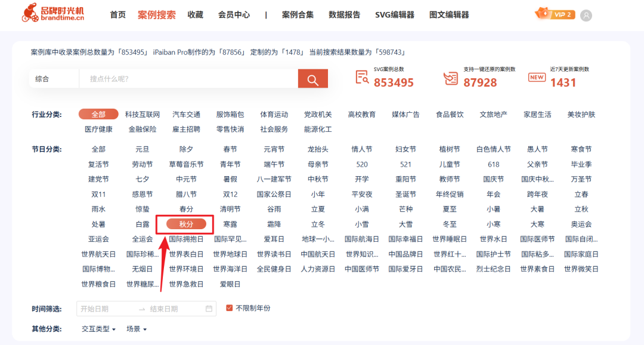Expand the 交互类型 dropdown

97,328
